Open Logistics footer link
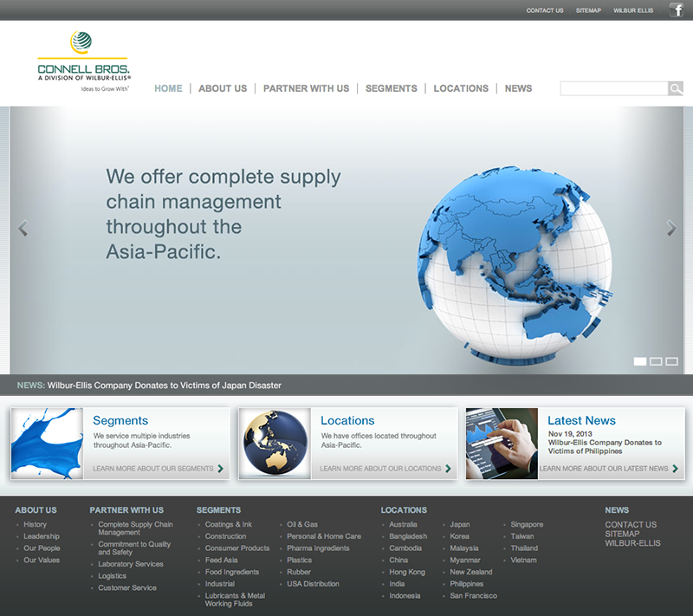Screen dimensions: 693x616 (113, 576)
